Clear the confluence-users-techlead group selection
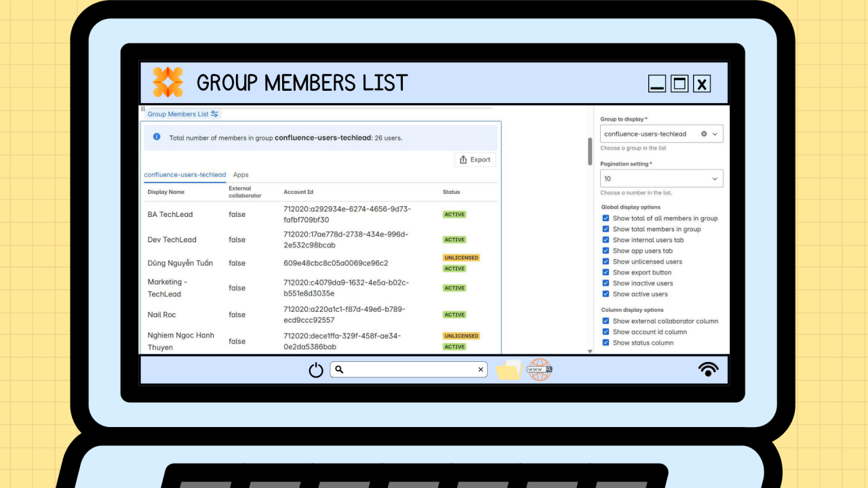 (x=704, y=134)
